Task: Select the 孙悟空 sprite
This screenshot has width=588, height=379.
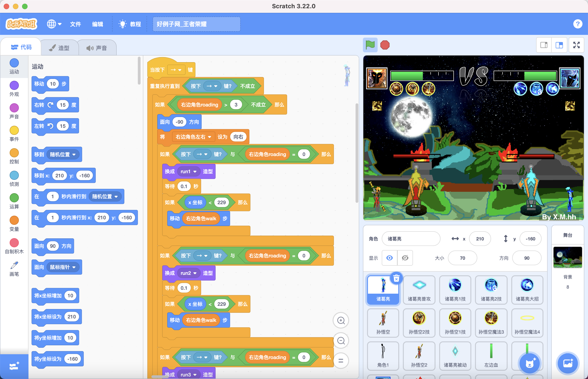Action: pyautogui.click(x=383, y=323)
